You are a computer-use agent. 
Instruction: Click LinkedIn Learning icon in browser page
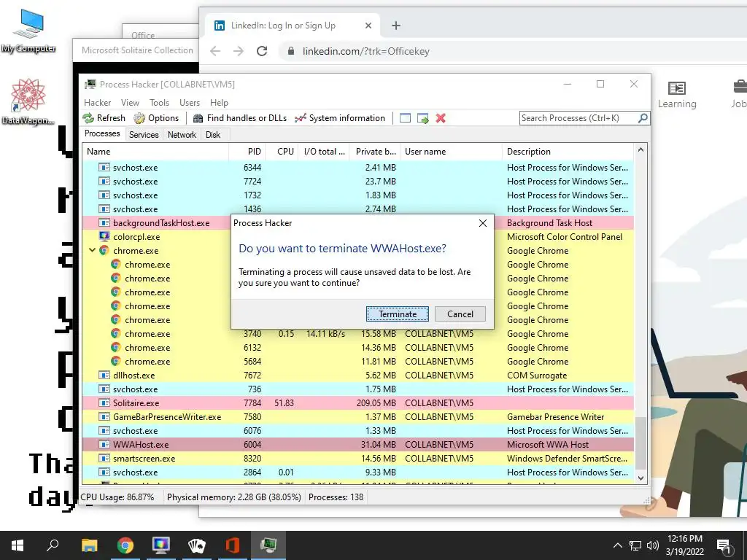pyautogui.click(x=677, y=95)
